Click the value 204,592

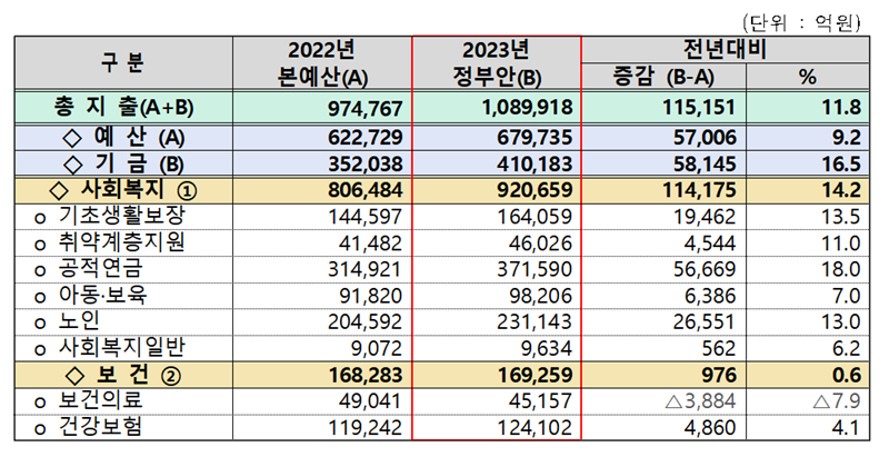point(365,322)
